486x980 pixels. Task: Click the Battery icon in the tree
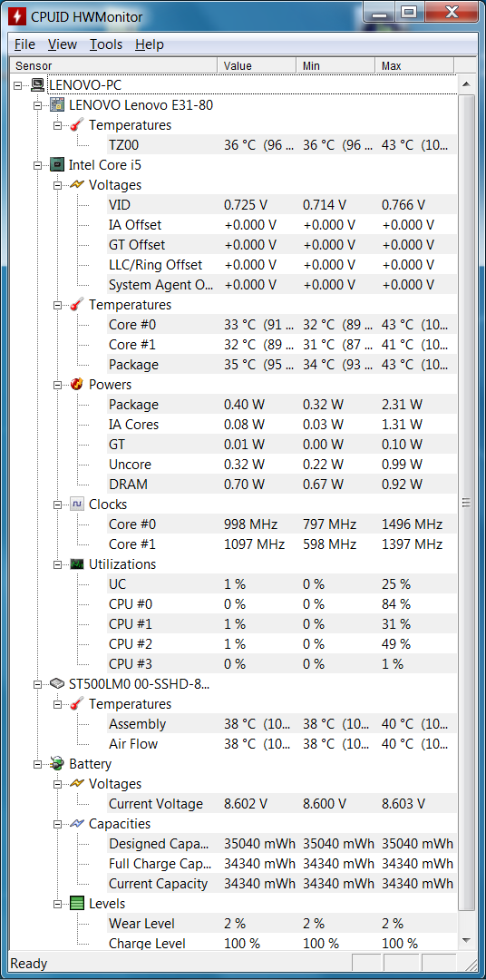pyautogui.click(x=57, y=764)
